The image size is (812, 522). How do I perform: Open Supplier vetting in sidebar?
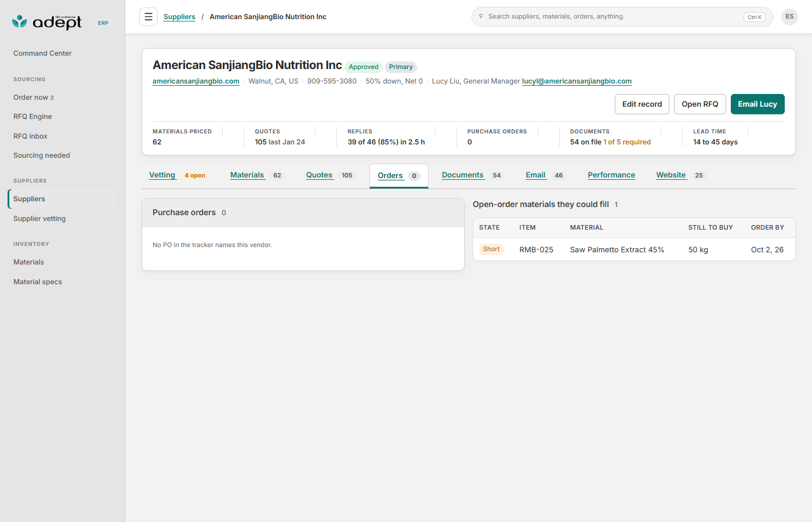tap(63, 219)
